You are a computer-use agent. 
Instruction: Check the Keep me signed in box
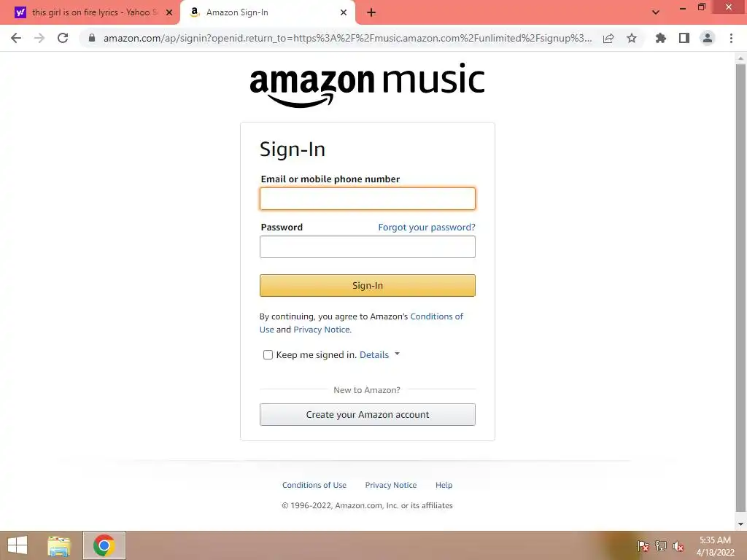268,355
